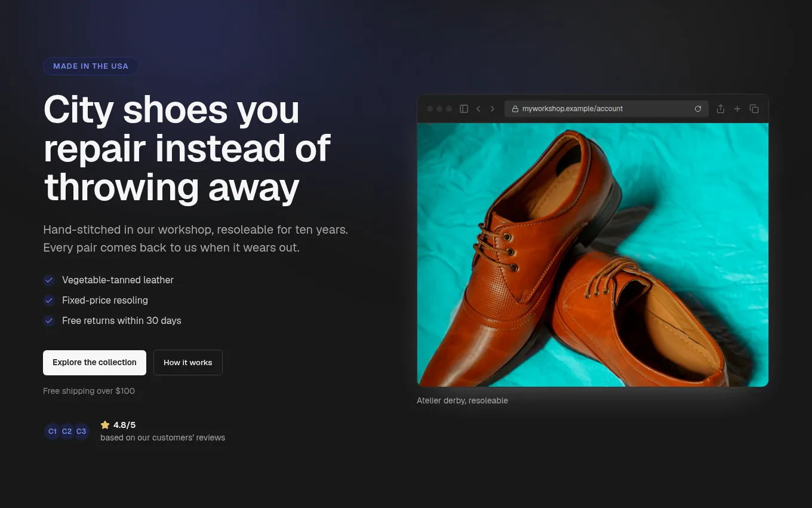This screenshot has width=812, height=508.
Task: Click the leather derby shoes photo
Action: point(593,255)
